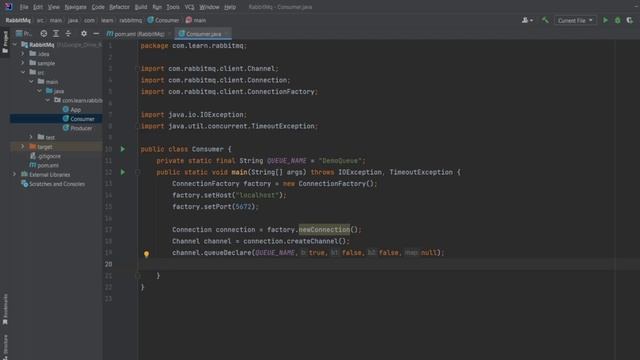Open the Structure tool window stripe button
The width and height of the screenshot is (640, 360).
pos(5,347)
